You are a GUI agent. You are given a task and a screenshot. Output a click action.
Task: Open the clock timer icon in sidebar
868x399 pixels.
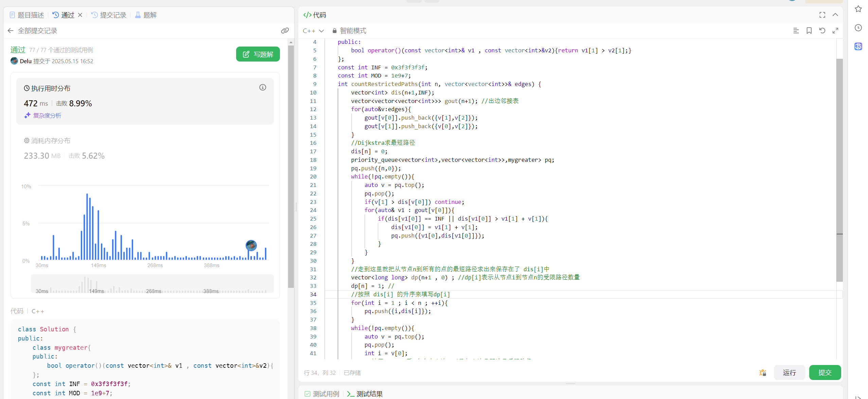tap(858, 28)
